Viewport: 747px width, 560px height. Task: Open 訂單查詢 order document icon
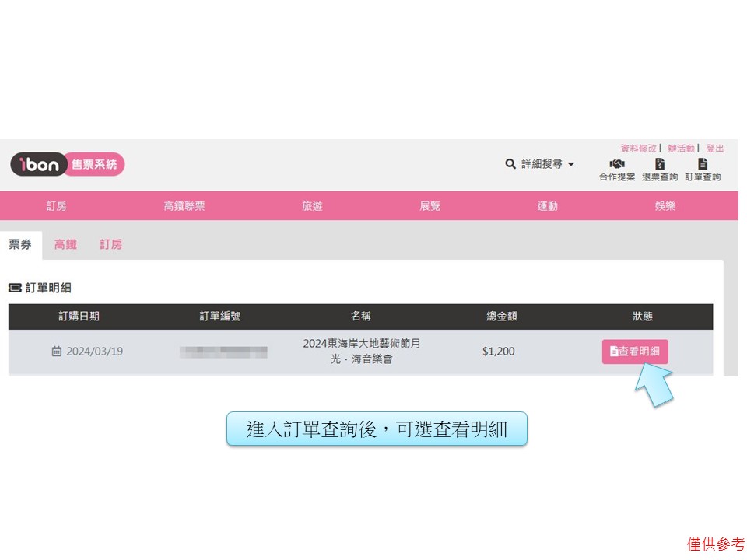pyautogui.click(x=703, y=164)
